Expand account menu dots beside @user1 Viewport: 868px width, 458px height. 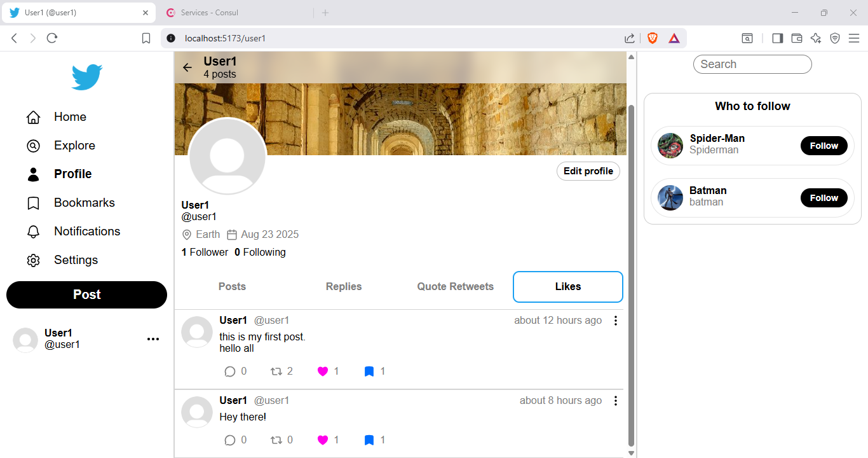point(153,339)
